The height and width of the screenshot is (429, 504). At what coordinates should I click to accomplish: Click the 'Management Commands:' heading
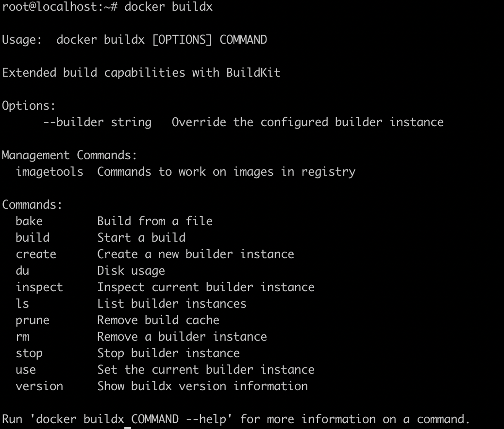click(70, 155)
